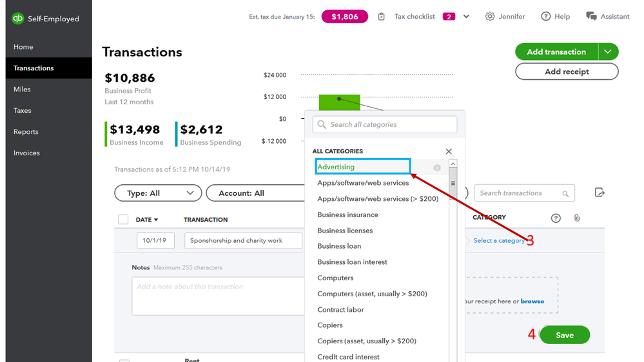The image size is (644, 362).
Task: Click the Search all categories field
Action: (385, 124)
